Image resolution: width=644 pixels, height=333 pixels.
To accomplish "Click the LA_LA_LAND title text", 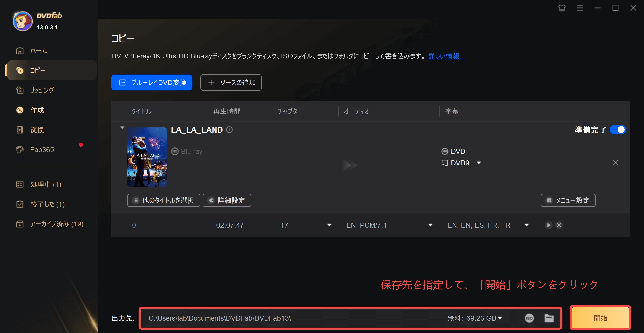I will pos(197,130).
